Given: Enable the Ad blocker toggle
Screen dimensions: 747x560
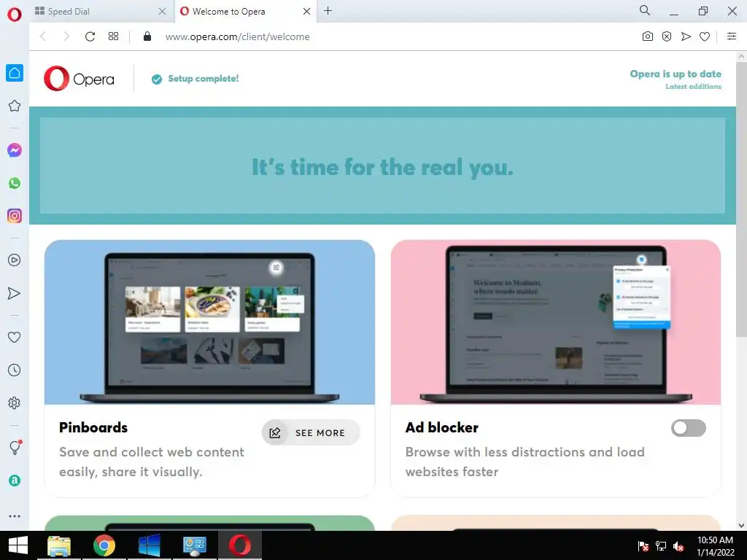Looking at the screenshot, I should click(x=689, y=427).
